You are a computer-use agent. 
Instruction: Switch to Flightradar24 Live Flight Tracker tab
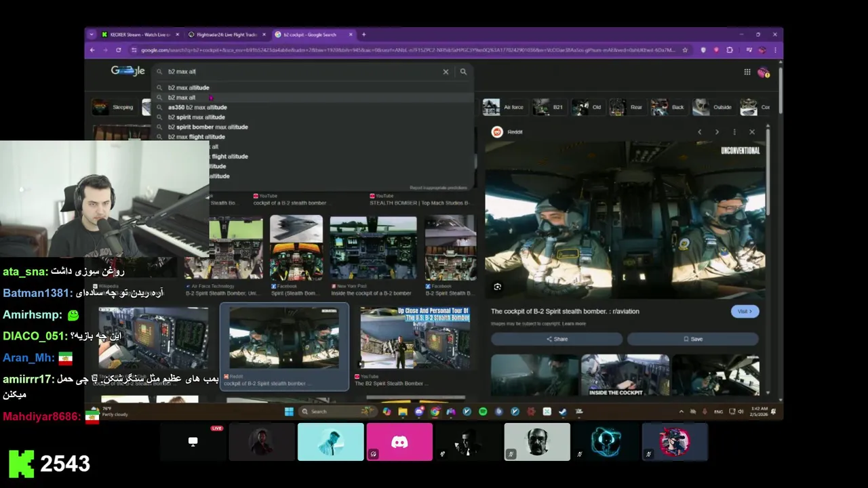(227, 35)
